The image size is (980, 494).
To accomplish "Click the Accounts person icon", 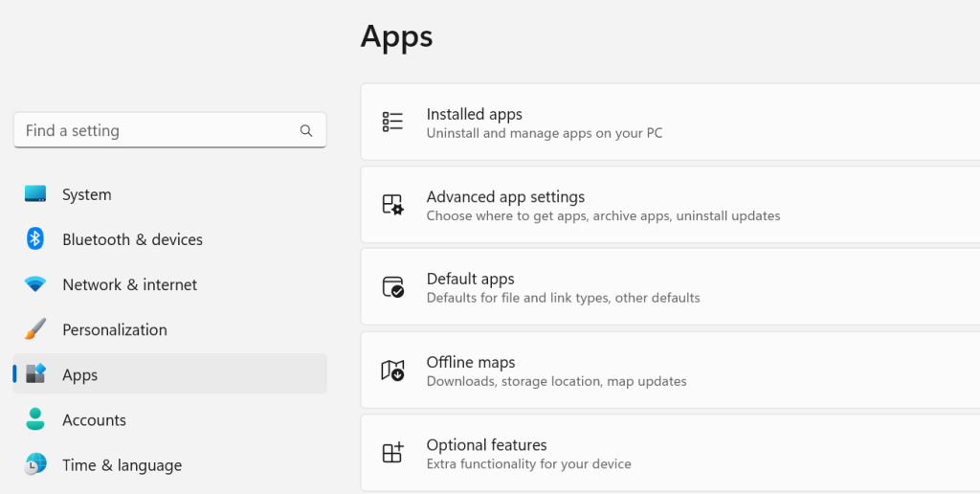I will pyautogui.click(x=35, y=420).
